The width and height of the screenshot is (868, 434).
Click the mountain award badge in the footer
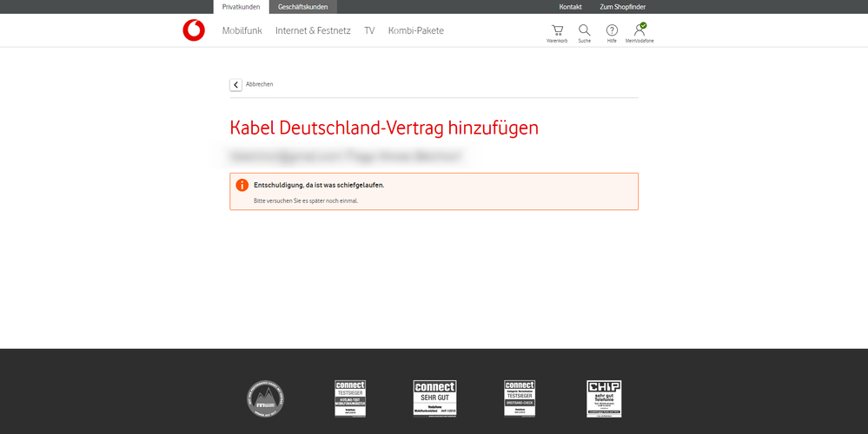[x=265, y=398]
